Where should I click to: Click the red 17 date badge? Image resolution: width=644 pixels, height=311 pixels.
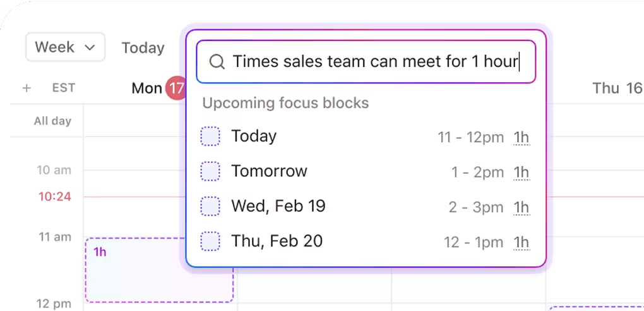(x=175, y=88)
